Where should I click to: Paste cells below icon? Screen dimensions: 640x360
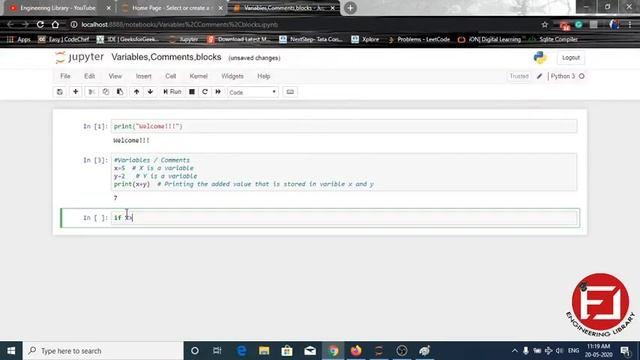(120, 92)
